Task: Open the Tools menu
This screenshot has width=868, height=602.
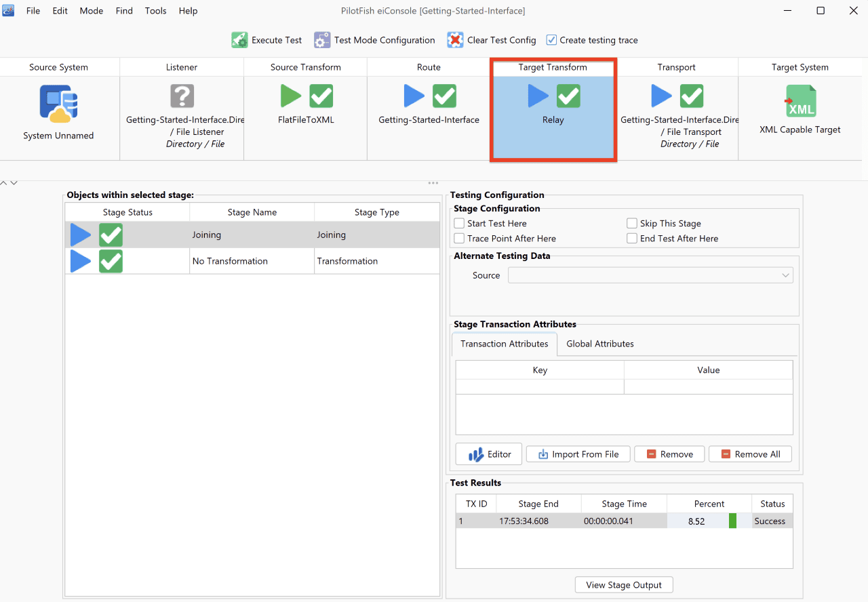Action: 156,11
